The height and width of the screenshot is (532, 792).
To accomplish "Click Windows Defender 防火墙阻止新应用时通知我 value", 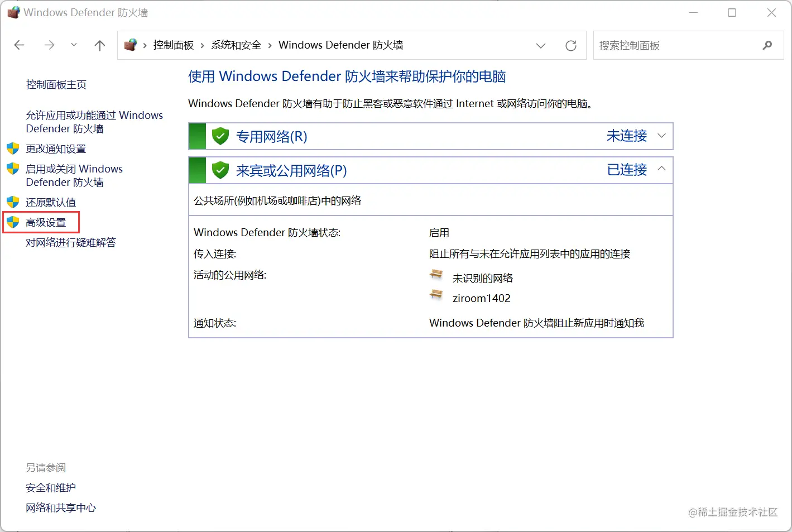I will [537, 323].
